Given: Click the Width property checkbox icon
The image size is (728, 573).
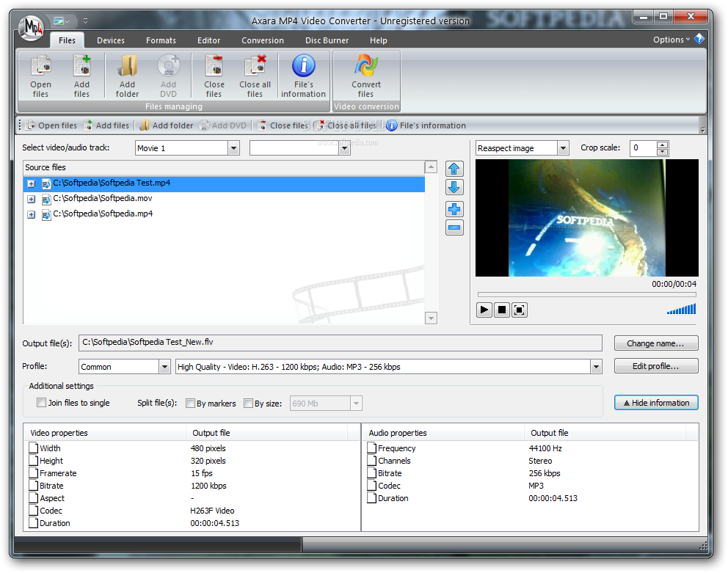Looking at the screenshot, I should point(34,448).
